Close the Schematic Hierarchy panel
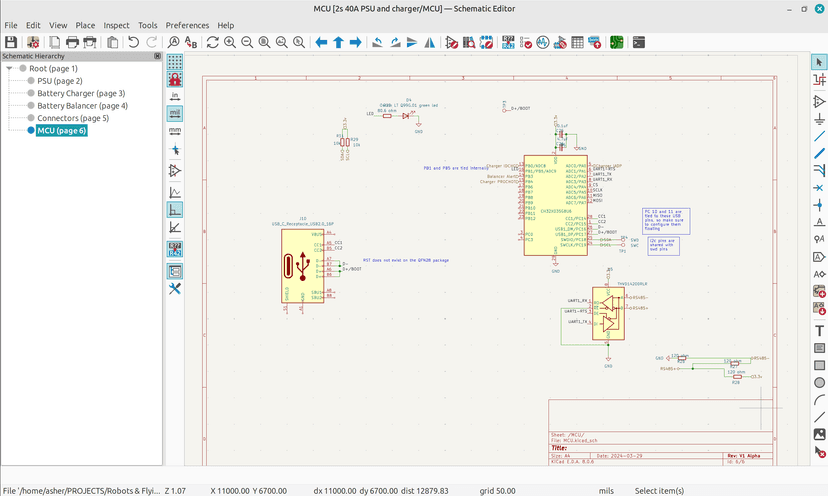The width and height of the screenshot is (828, 496). tap(157, 56)
